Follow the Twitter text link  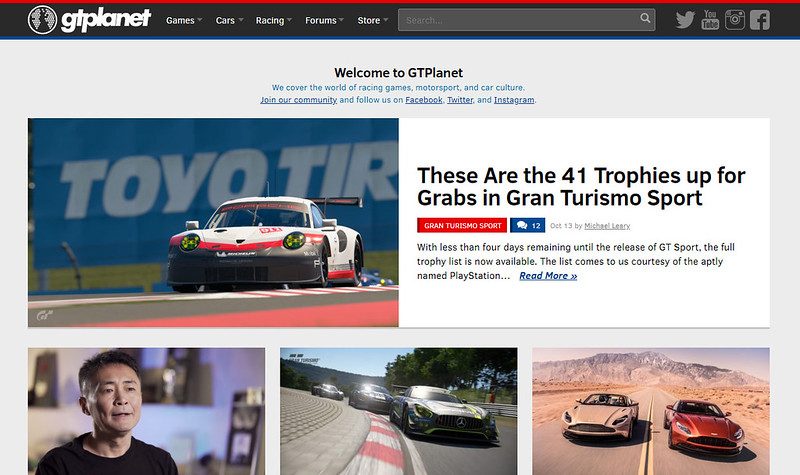[460, 100]
